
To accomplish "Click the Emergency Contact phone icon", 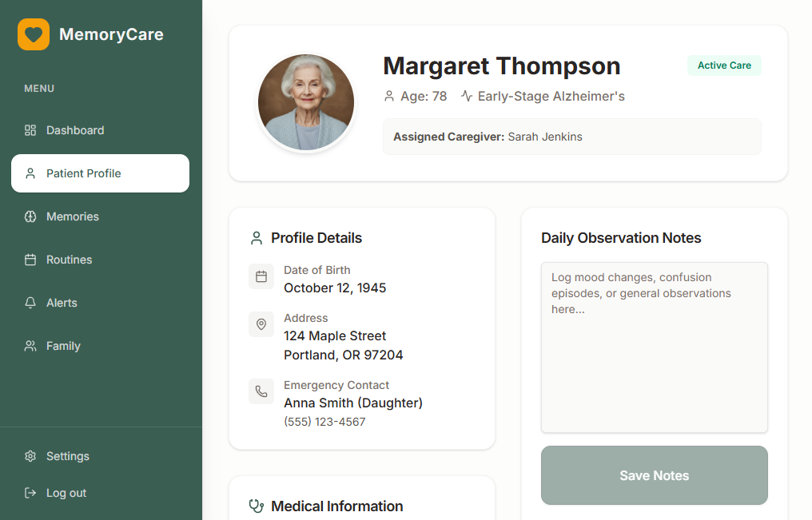I will pos(261,391).
